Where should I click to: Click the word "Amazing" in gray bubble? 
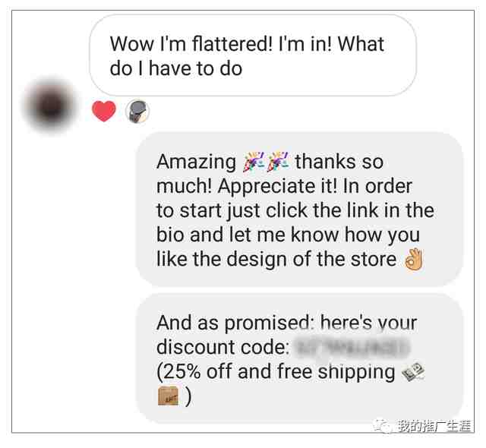tap(197, 162)
